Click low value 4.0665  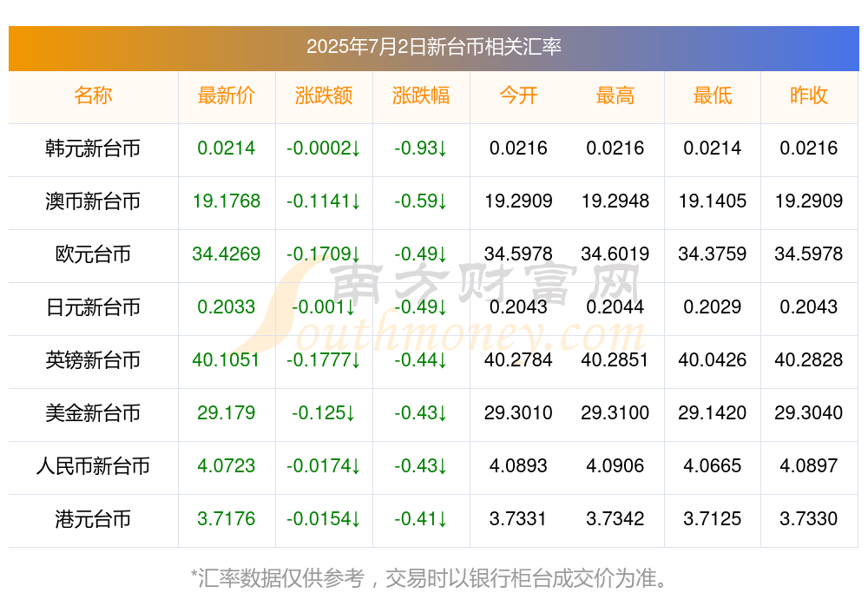point(713,466)
